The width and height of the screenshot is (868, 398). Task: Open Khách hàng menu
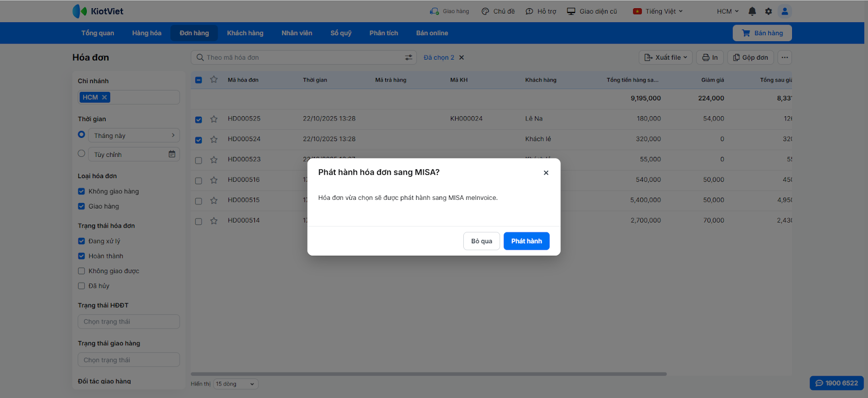pos(245,33)
